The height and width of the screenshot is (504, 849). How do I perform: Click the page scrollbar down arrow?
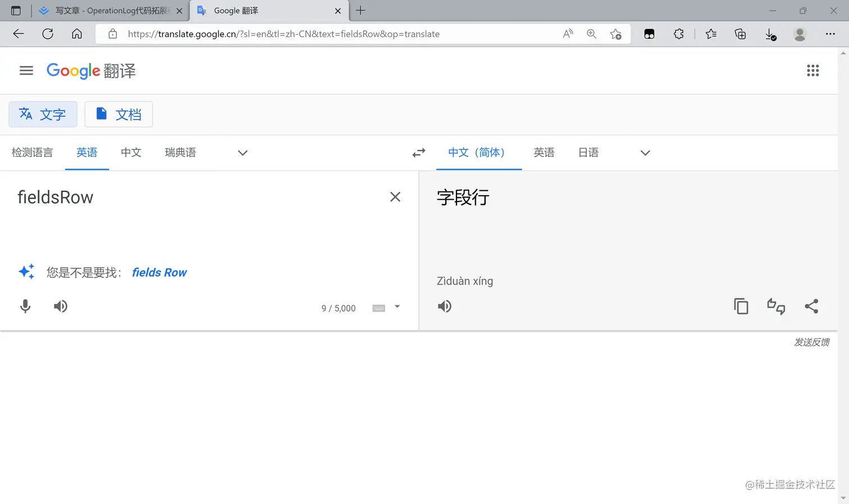(x=843, y=498)
